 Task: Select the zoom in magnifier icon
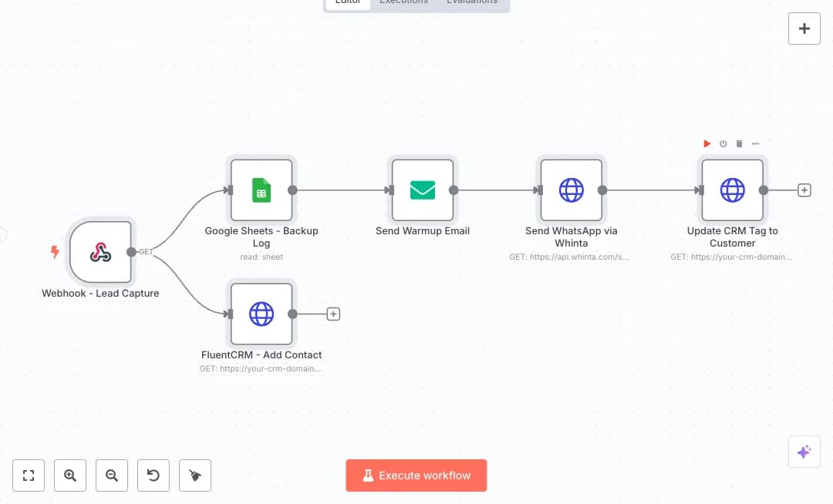[70, 475]
